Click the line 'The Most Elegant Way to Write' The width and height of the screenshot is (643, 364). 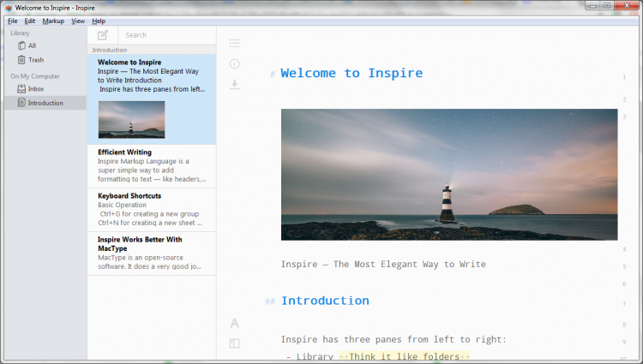[x=409, y=265]
